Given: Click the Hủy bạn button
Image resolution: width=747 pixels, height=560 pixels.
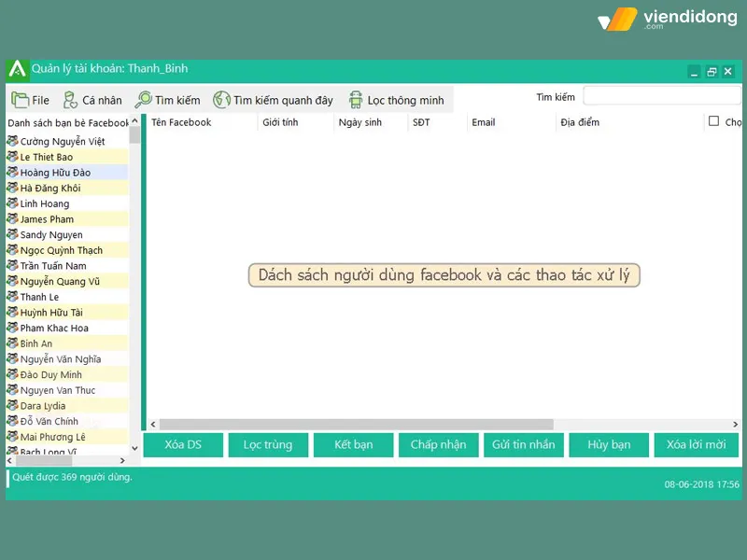Looking at the screenshot, I should (x=609, y=445).
